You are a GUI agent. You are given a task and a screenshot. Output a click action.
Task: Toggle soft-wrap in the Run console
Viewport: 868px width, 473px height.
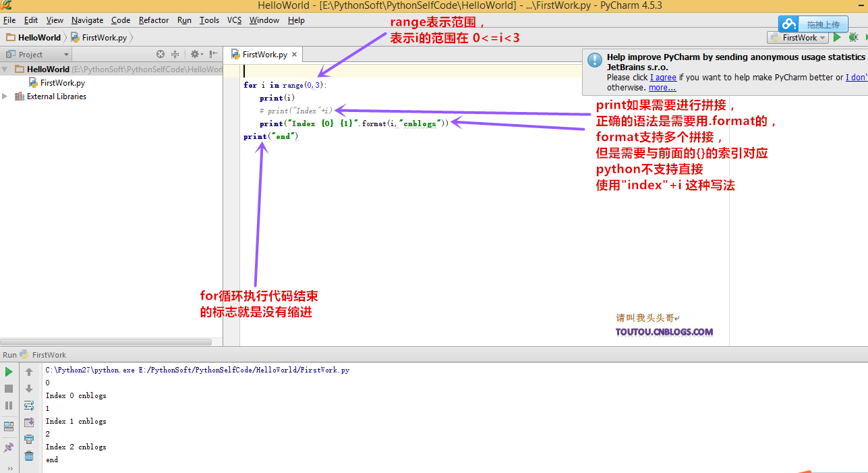tap(29, 406)
